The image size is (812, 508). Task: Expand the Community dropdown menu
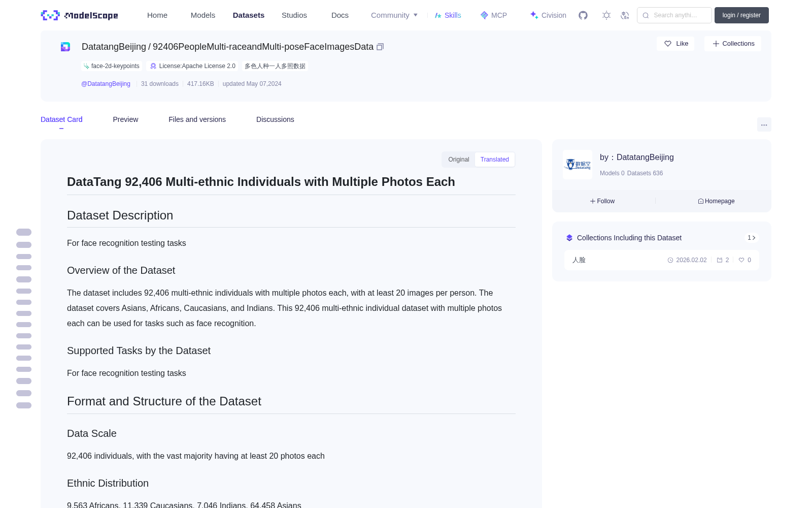394,15
